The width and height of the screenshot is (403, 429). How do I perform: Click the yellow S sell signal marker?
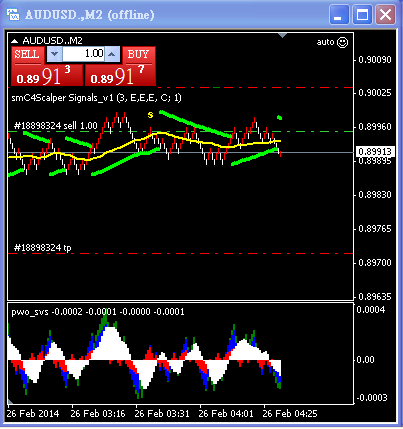[x=151, y=115]
